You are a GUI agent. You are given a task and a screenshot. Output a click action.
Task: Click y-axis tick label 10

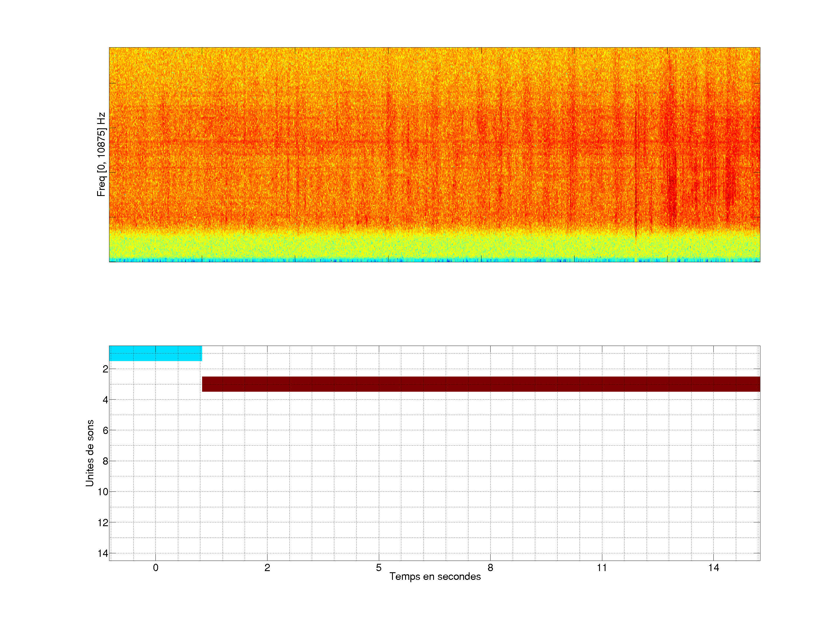tap(103, 492)
